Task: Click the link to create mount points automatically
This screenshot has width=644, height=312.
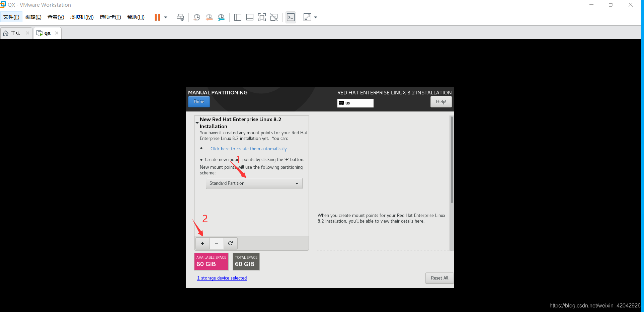Action: (x=249, y=149)
